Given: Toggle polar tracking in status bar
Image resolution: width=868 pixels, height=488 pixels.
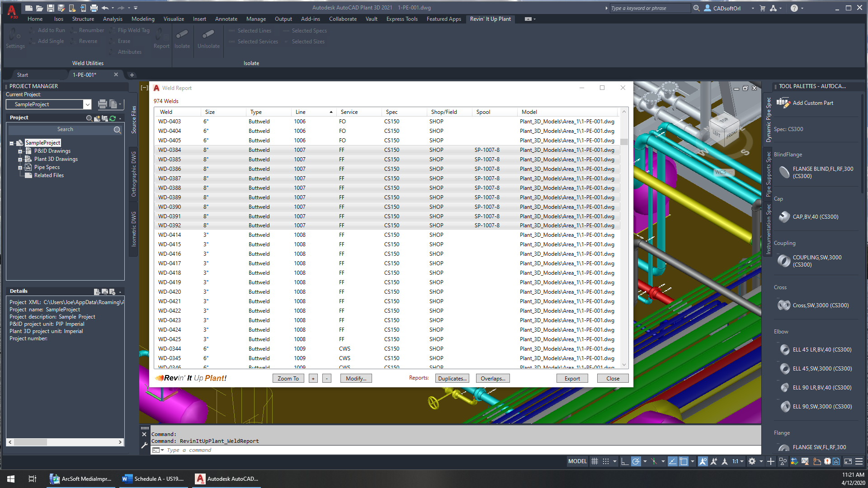Looking at the screenshot, I should click(636, 461).
